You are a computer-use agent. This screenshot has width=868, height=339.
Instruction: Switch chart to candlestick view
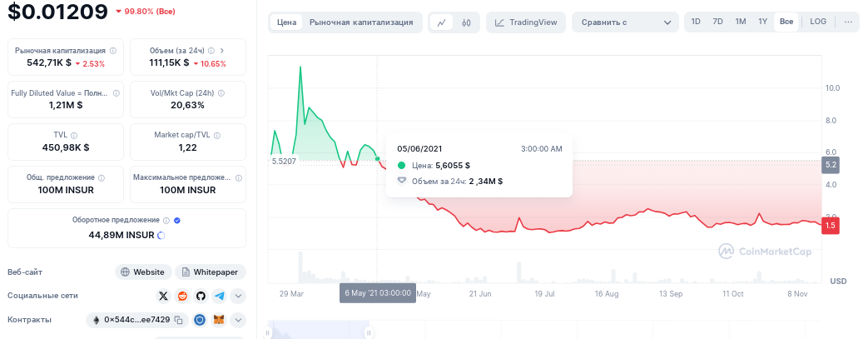point(467,22)
